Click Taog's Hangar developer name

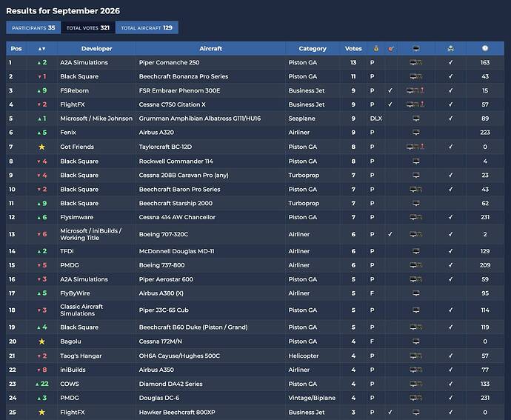(x=81, y=356)
